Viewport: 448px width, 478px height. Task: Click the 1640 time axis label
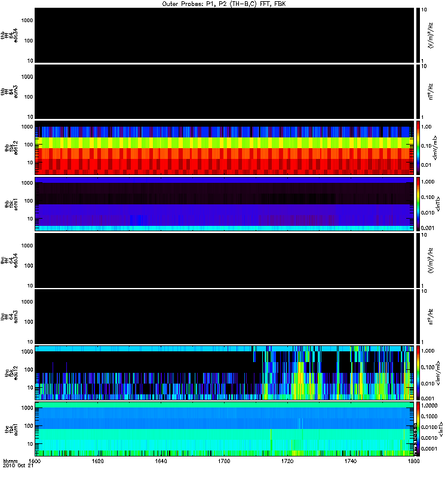161,461
